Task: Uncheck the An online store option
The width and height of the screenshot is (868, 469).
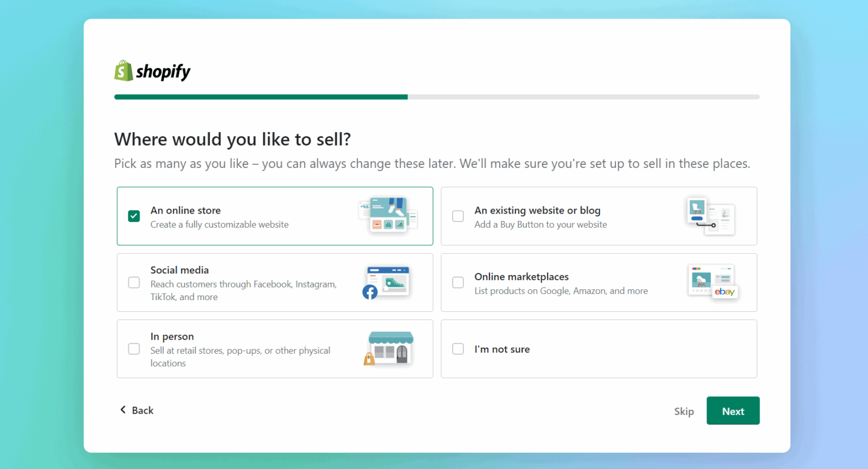Action: 134,216
